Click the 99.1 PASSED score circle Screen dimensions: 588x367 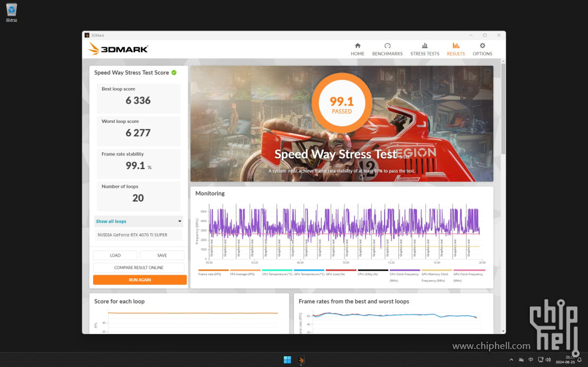tap(341, 103)
